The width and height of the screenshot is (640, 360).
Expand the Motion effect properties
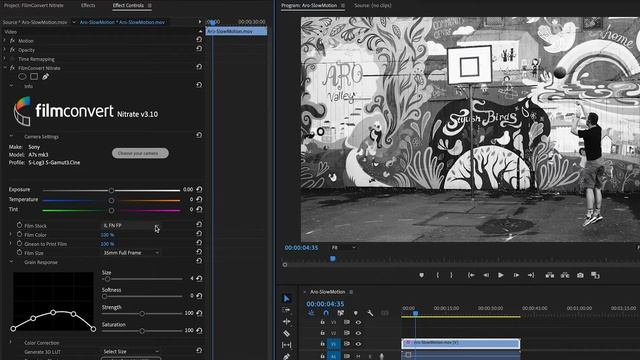[5, 40]
